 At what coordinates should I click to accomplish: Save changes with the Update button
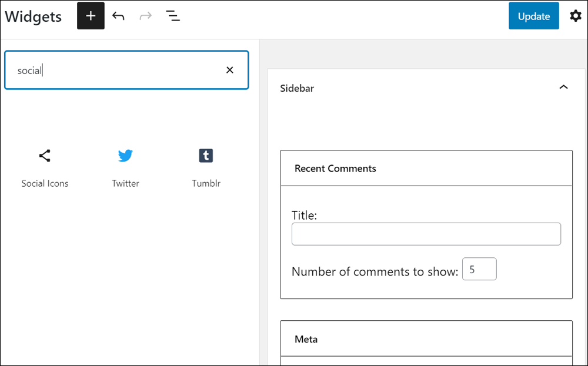point(534,16)
